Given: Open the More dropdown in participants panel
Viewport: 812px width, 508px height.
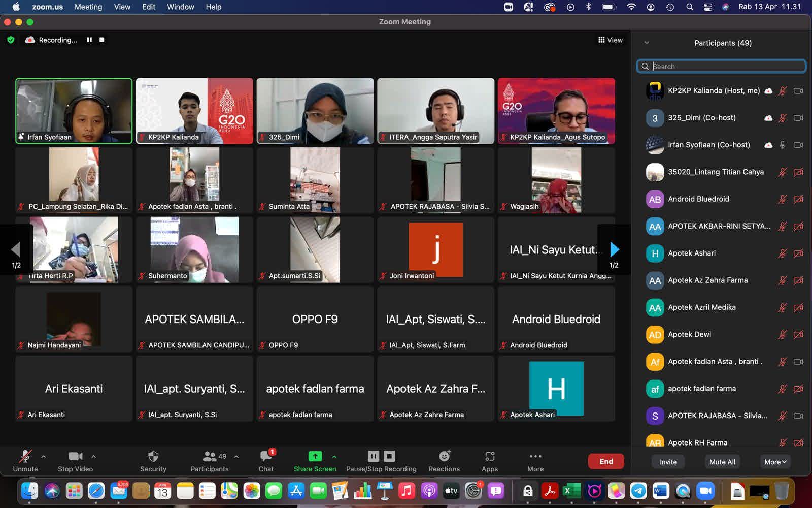Looking at the screenshot, I should tap(775, 462).
